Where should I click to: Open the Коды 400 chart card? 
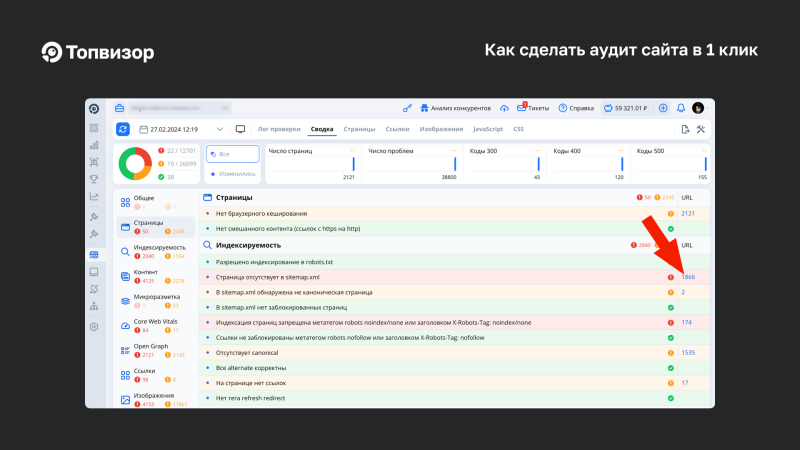(x=588, y=163)
